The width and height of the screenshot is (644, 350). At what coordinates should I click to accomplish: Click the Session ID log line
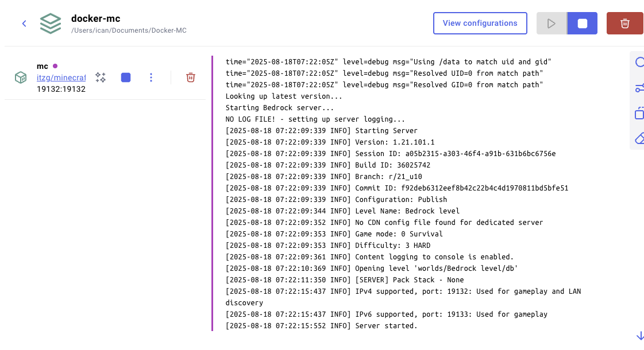[x=391, y=154]
